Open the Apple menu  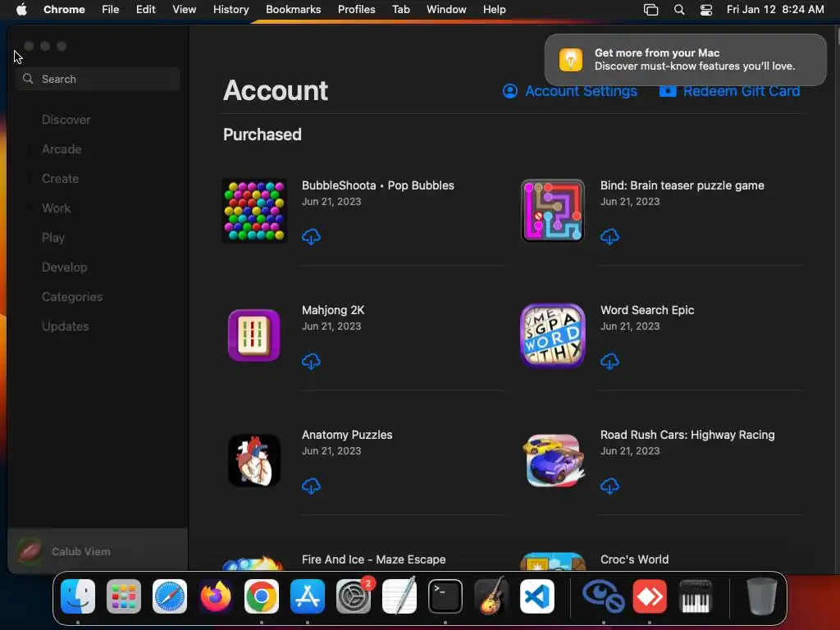tap(21, 9)
